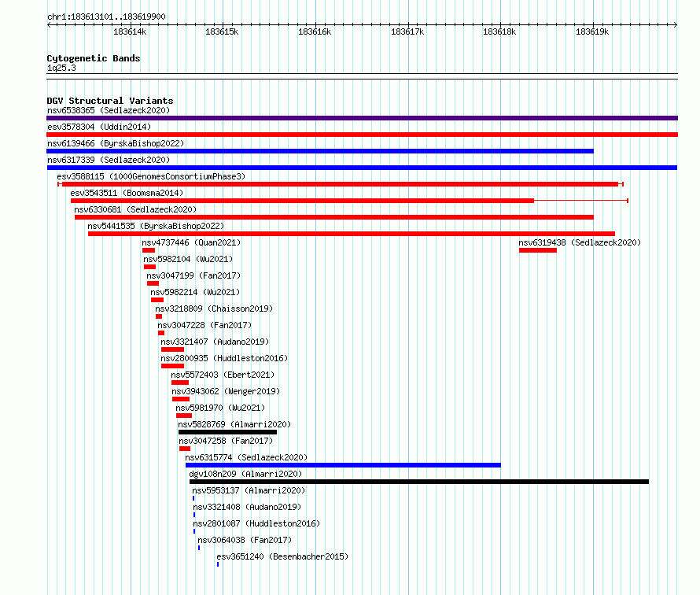
Task: Click the nsv5828769 (Almarri2020) label
Action: 234,424
